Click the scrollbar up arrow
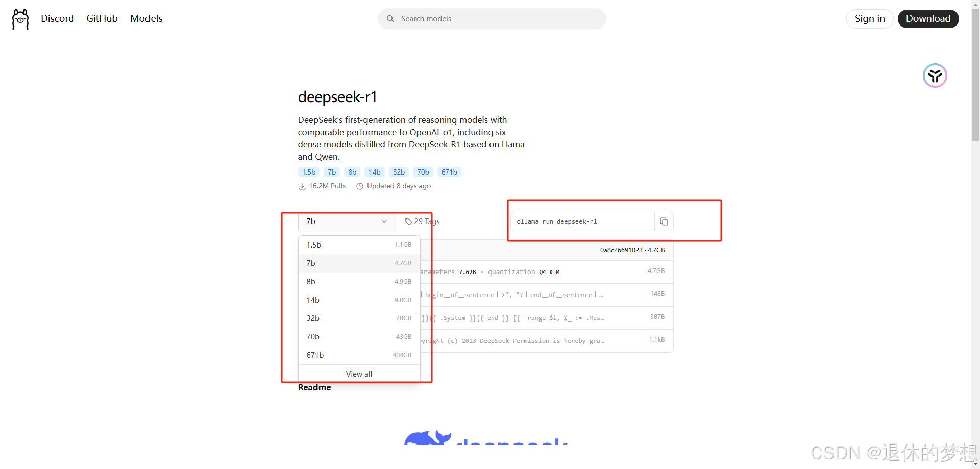Image resolution: width=980 pixels, height=469 pixels. click(x=975, y=4)
